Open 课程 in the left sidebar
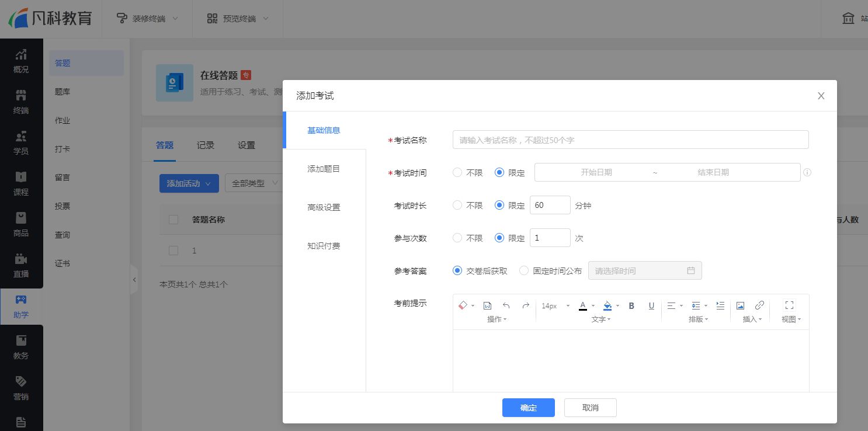The width and height of the screenshot is (868, 431). 21,183
